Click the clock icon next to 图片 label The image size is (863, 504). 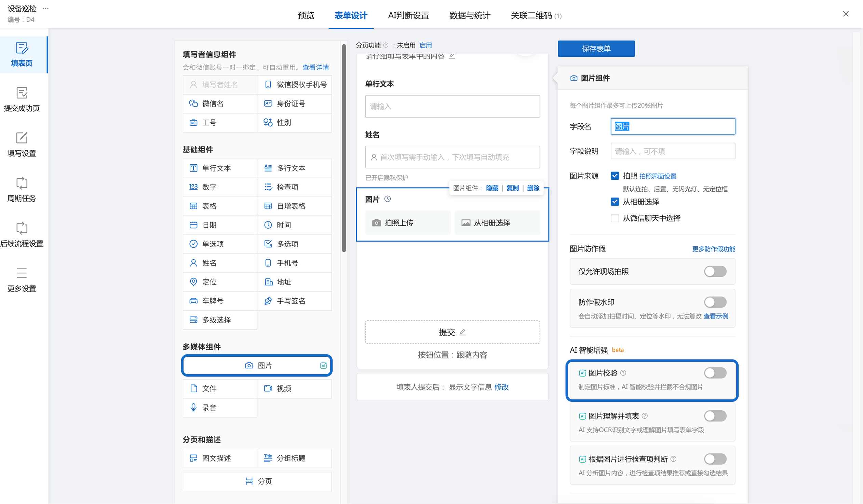point(388,199)
